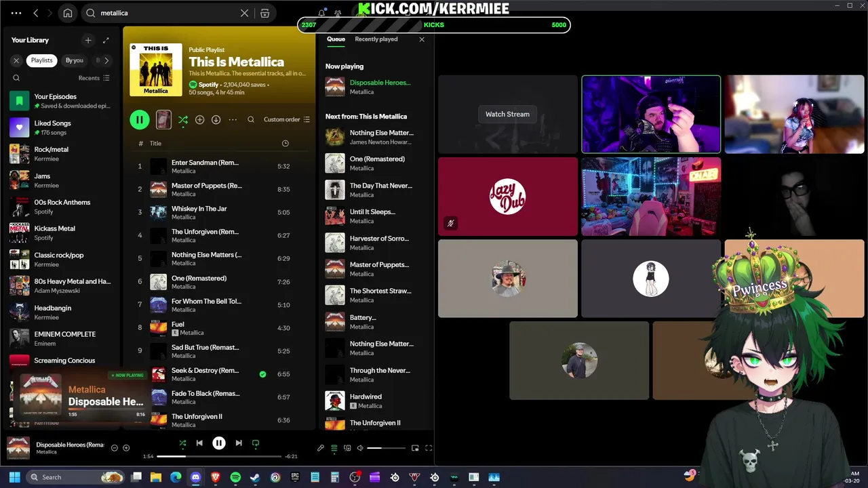Sort tracks by duration clock icon
The height and width of the screenshot is (488, 868).
[x=285, y=144]
